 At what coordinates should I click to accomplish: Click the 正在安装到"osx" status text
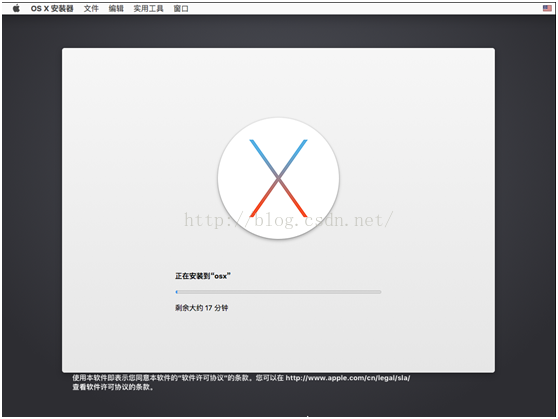coord(203,276)
